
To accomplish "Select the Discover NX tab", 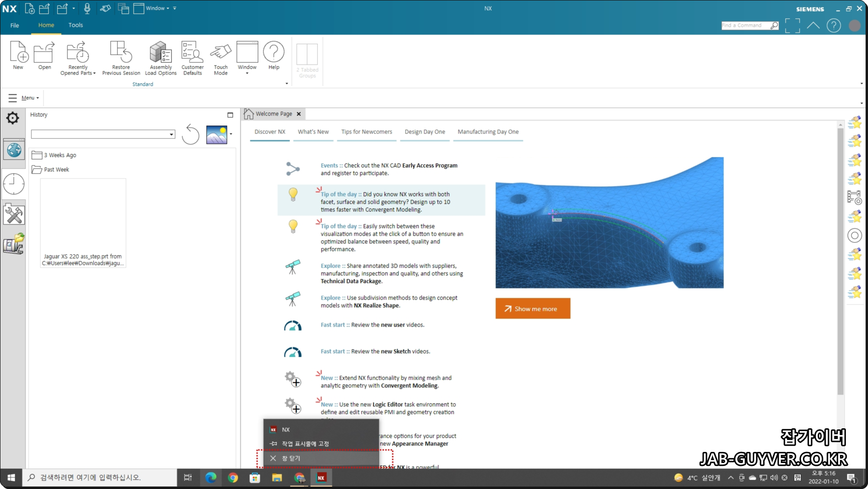I will tap(270, 132).
